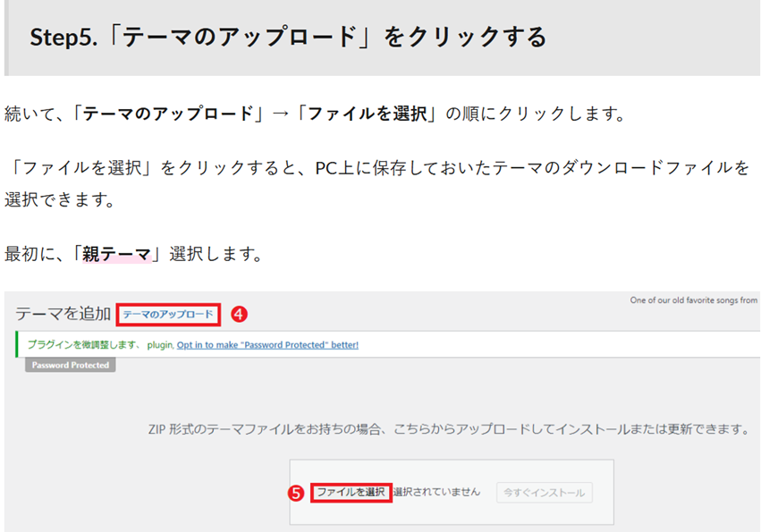Click "One of our old favorite songs from" text
761x532 pixels.
tap(693, 300)
